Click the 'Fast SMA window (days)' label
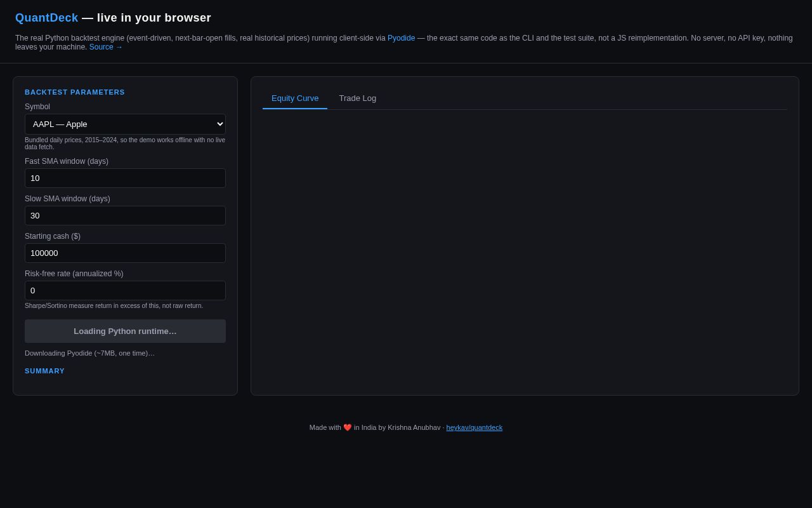The height and width of the screenshot is (508, 812). [67, 161]
